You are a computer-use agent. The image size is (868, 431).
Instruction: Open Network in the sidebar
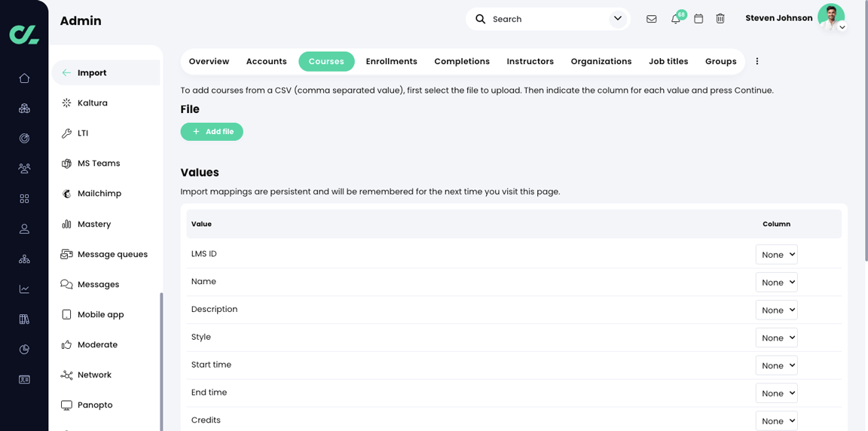point(87,374)
